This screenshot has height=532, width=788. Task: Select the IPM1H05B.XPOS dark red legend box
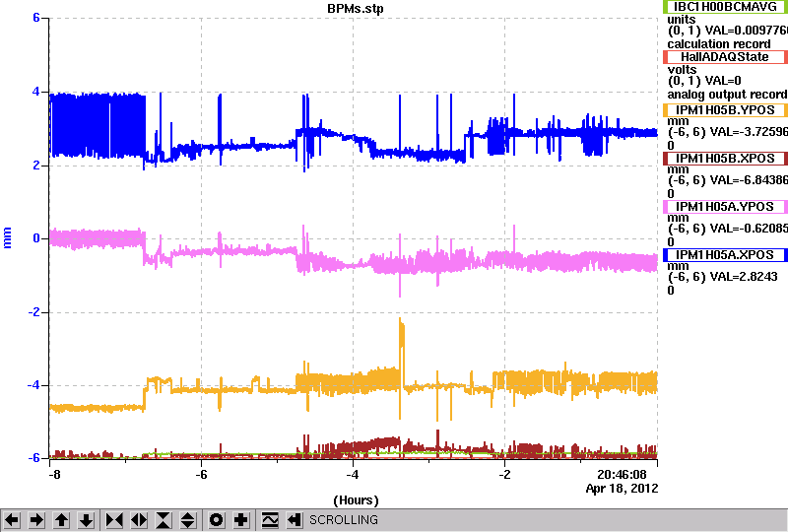(x=725, y=159)
